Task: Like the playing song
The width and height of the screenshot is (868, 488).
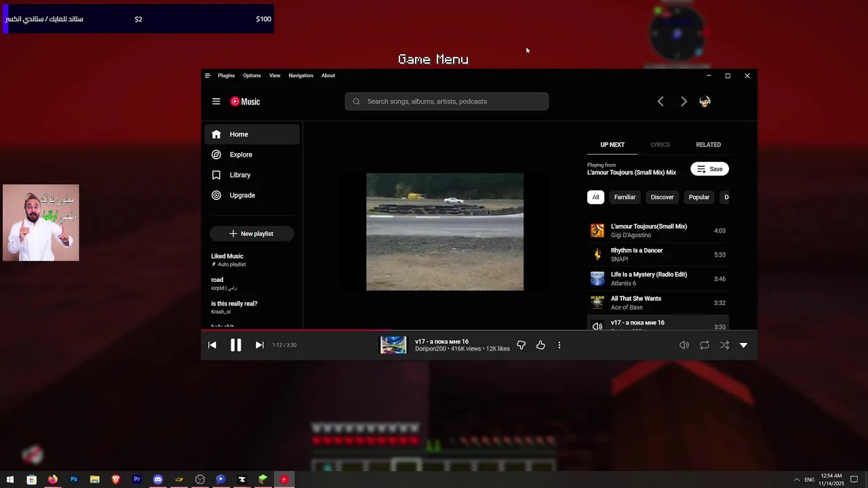Action: pos(540,345)
